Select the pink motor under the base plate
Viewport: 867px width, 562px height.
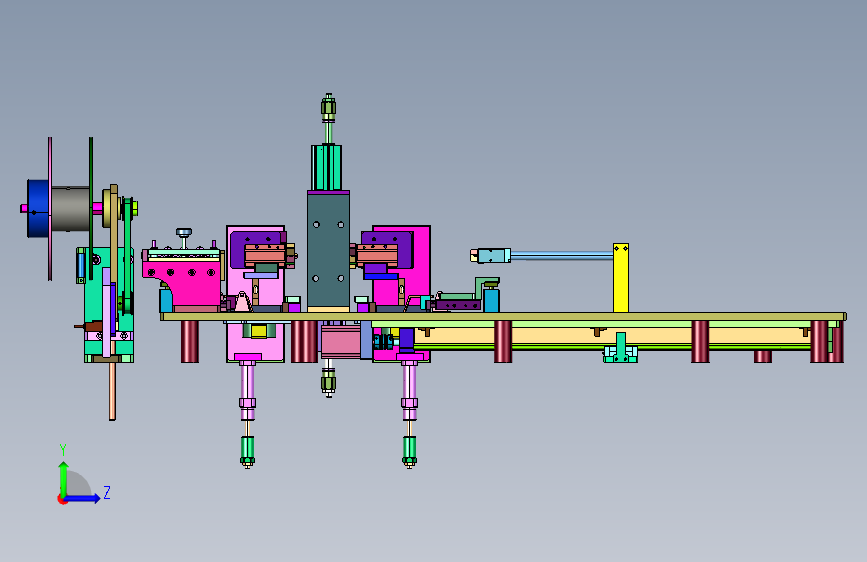coord(341,341)
